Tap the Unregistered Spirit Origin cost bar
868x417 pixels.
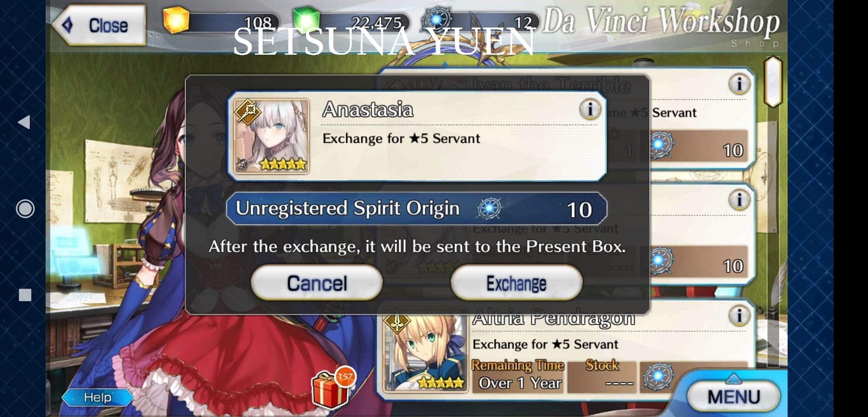coord(417,208)
